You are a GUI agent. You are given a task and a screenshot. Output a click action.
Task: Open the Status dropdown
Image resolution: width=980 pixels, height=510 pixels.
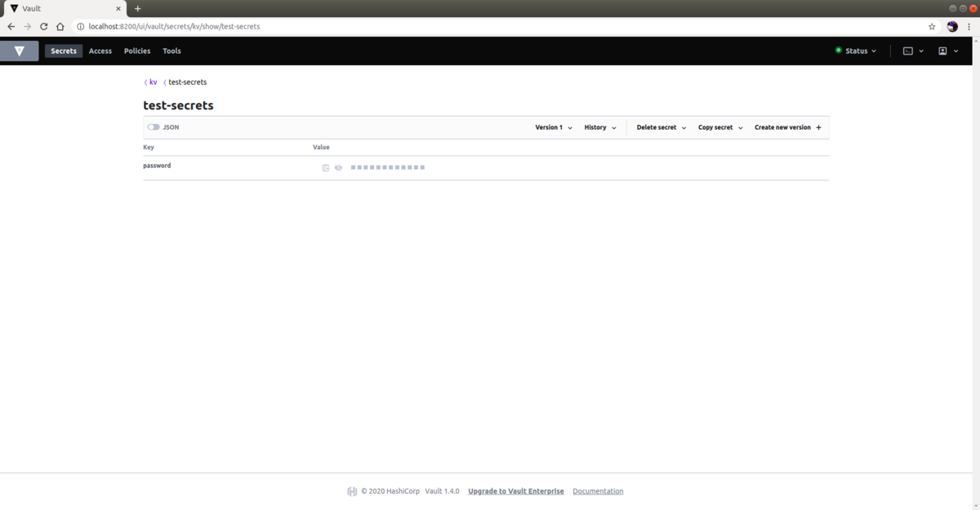tap(856, 51)
